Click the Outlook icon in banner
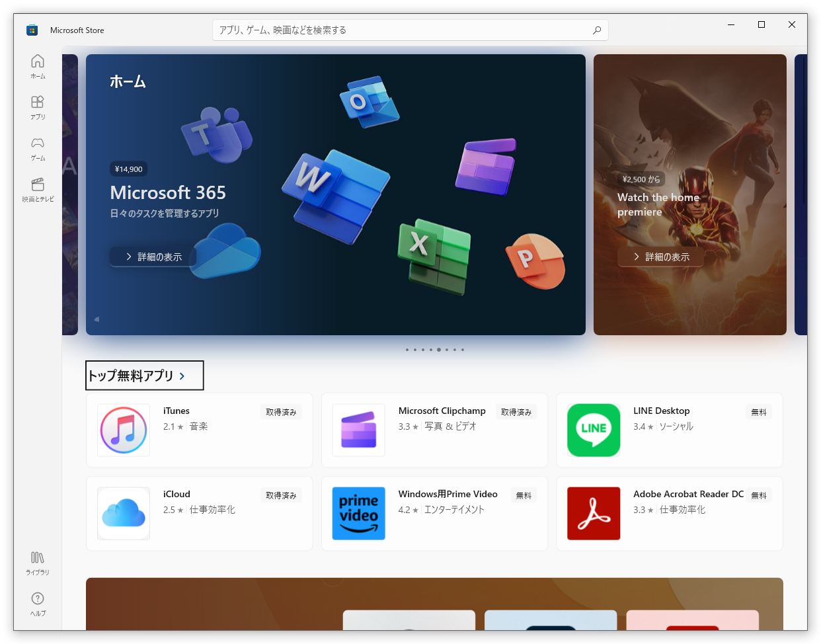Viewport: 821px width, 644px height. click(x=370, y=102)
